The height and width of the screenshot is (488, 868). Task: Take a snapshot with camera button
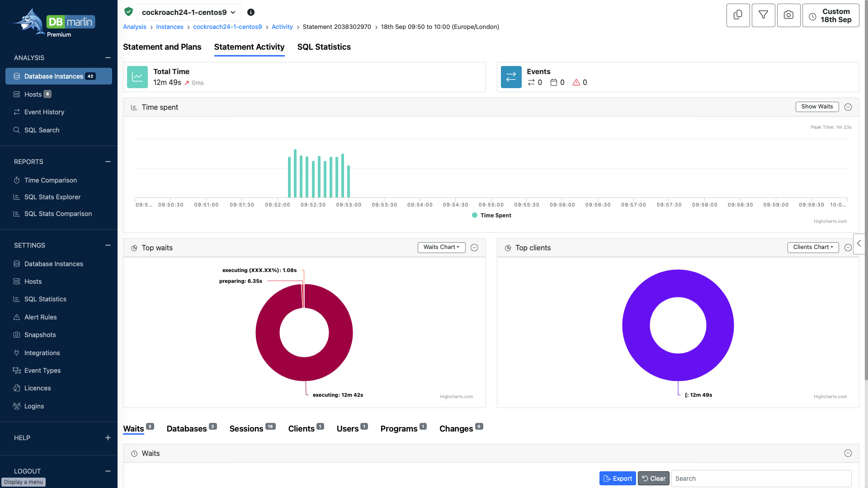pyautogui.click(x=788, y=15)
